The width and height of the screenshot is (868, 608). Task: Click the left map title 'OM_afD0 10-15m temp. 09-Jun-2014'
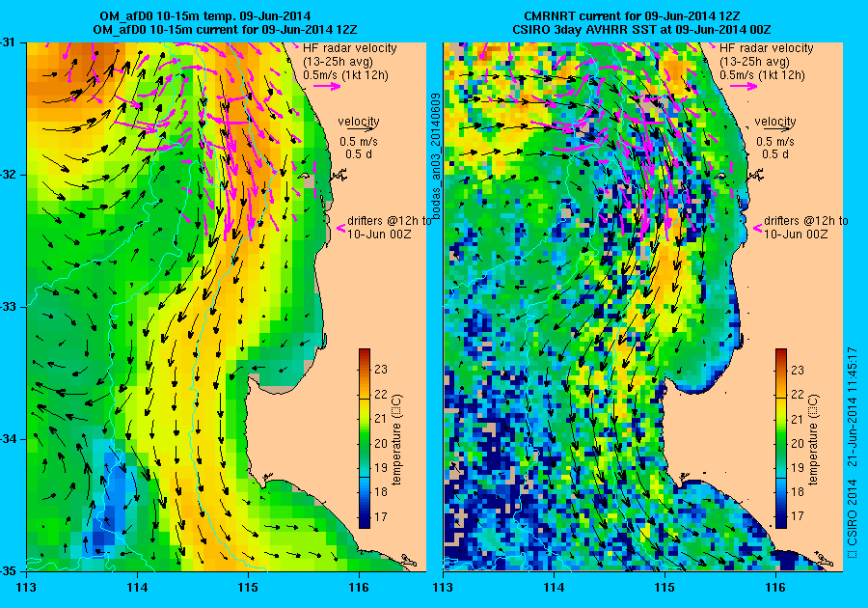point(204,15)
